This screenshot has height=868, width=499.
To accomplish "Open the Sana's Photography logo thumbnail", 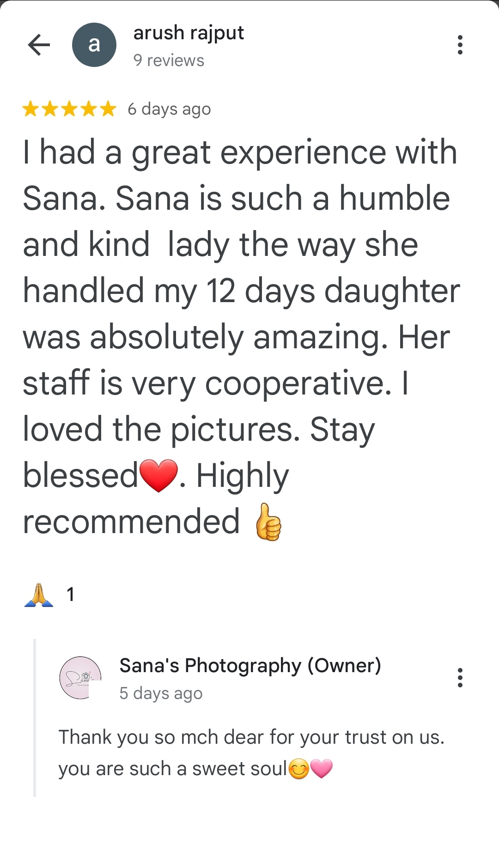I will (x=80, y=677).
